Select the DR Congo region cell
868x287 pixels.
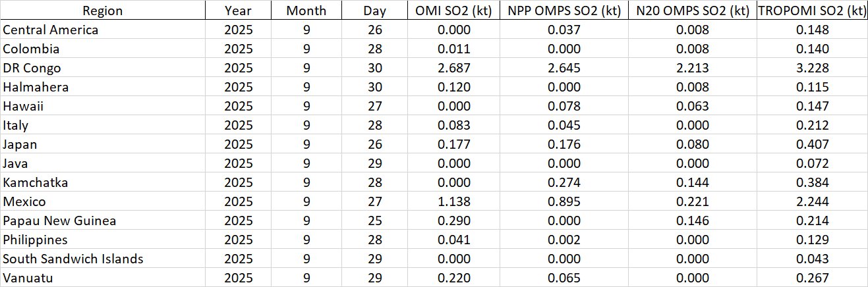coord(32,68)
